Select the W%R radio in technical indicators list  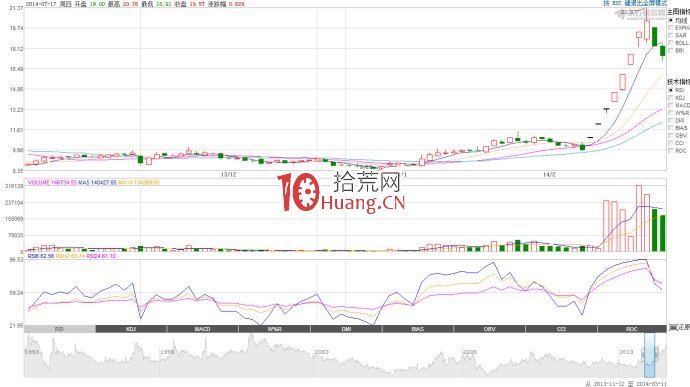671,113
